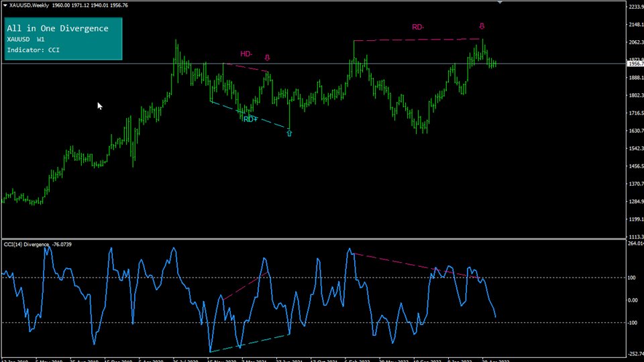Click the 1802.3 price scale label

pos(636,95)
